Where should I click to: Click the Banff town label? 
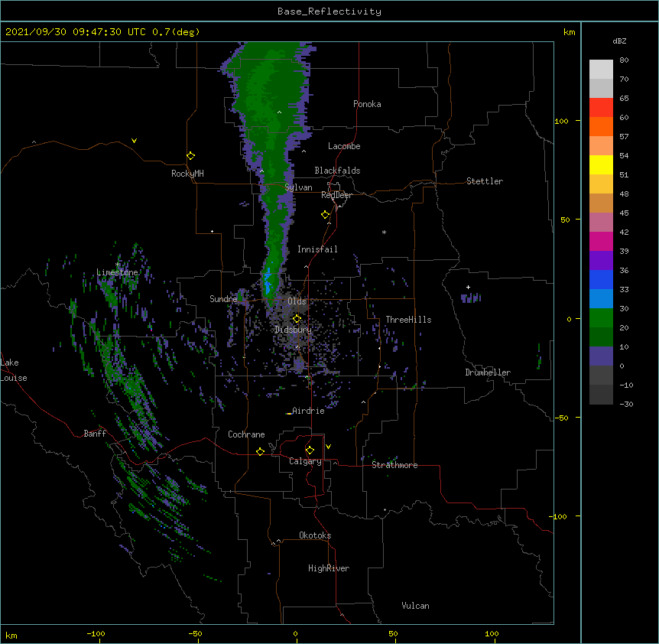click(95, 434)
